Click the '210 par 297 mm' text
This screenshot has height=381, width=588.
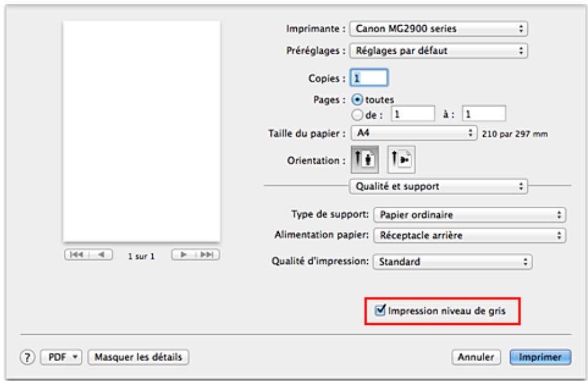(x=515, y=134)
